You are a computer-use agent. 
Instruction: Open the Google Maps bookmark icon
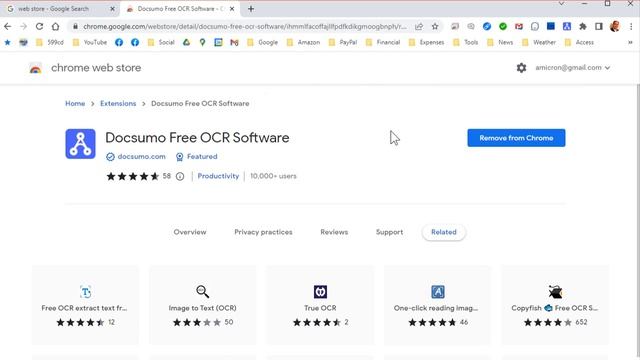click(x=202, y=42)
